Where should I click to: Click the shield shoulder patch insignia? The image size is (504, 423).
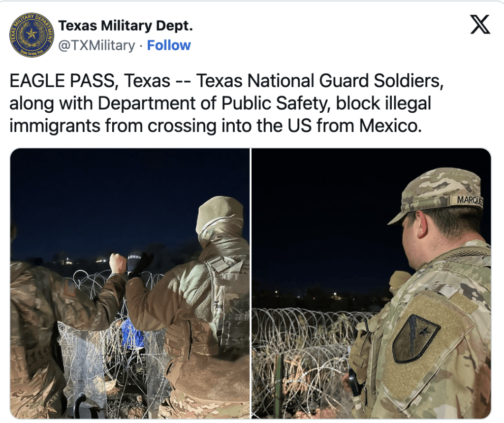[415, 338]
